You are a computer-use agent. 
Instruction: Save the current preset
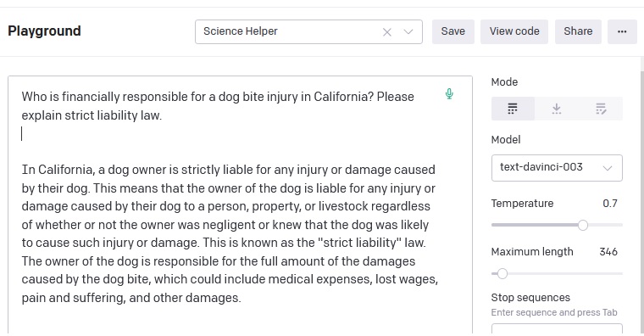pyautogui.click(x=453, y=31)
